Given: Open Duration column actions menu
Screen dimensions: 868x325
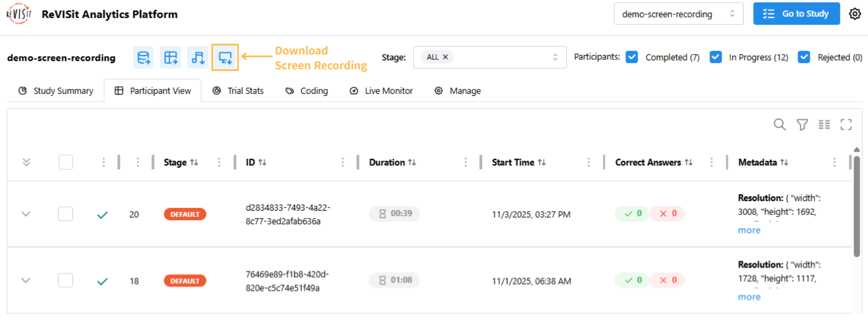Looking at the screenshot, I should 465,162.
